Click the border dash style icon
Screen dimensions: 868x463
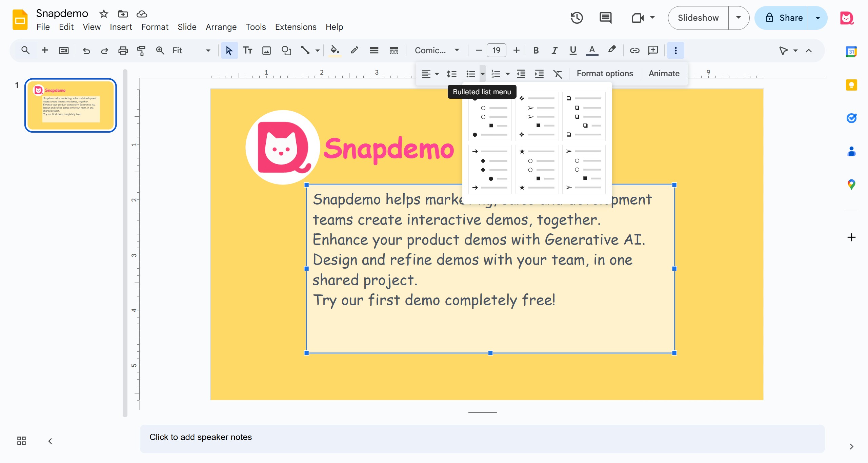(x=394, y=51)
